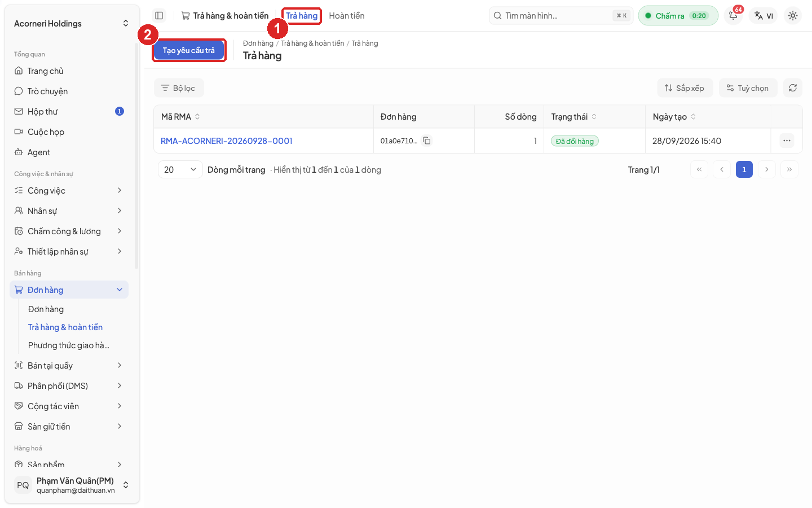Open the notifications bell icon
The height and width of the screenshot is (508, 812).
point(733,16)
